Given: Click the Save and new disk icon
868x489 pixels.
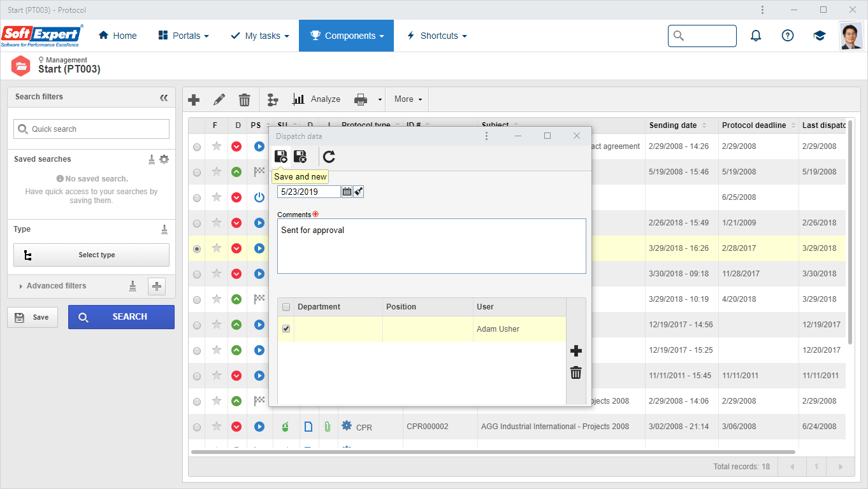Looking at the screenshot, I should coord(280,157).
